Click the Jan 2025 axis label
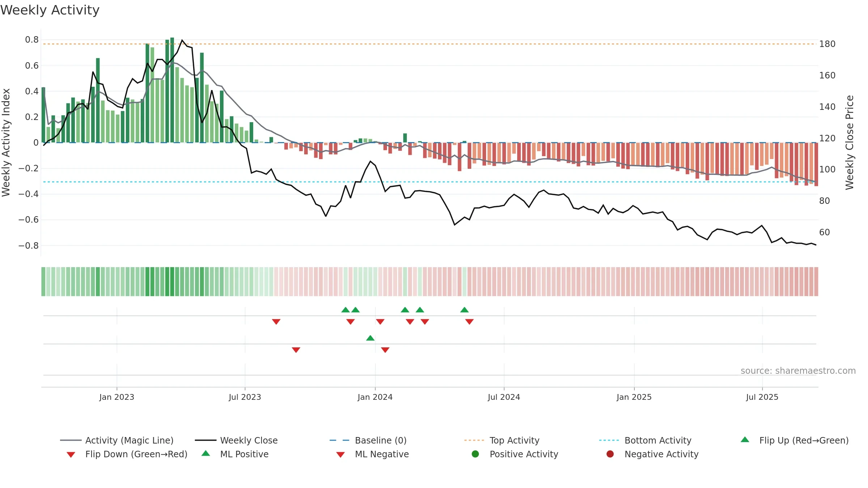This screenshot has width=868, height=488. [634, 397]
